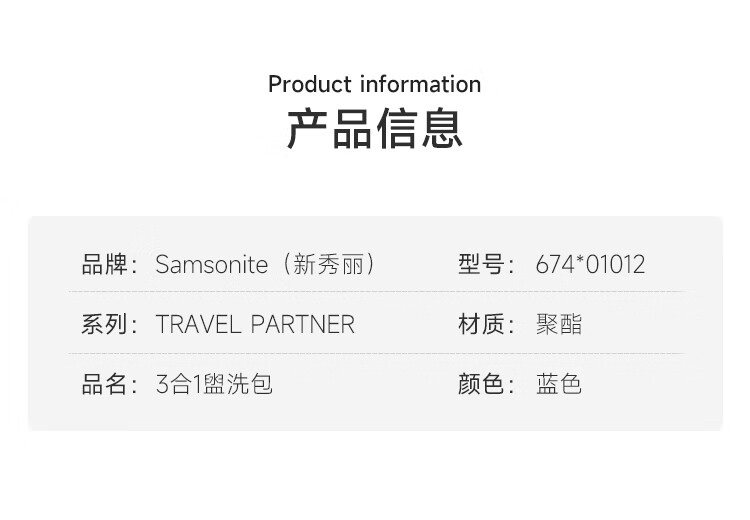The width and height of the screenshot is (750, 520).
Task: Click the 蓝色 color value
Action: click(x=559, y=384)
